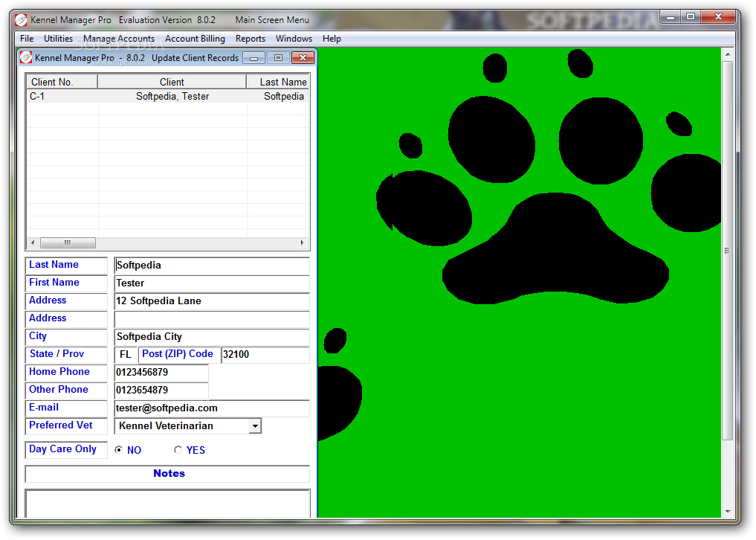The image size is (756, 540).
Task: Maximize the main Kennel Manager window
Action: (x=691, y=17)
